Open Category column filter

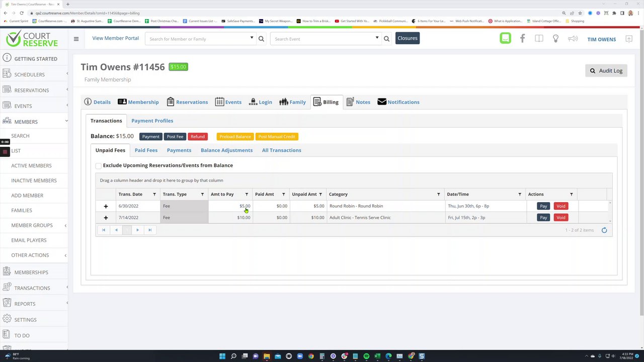coord(438,194)
